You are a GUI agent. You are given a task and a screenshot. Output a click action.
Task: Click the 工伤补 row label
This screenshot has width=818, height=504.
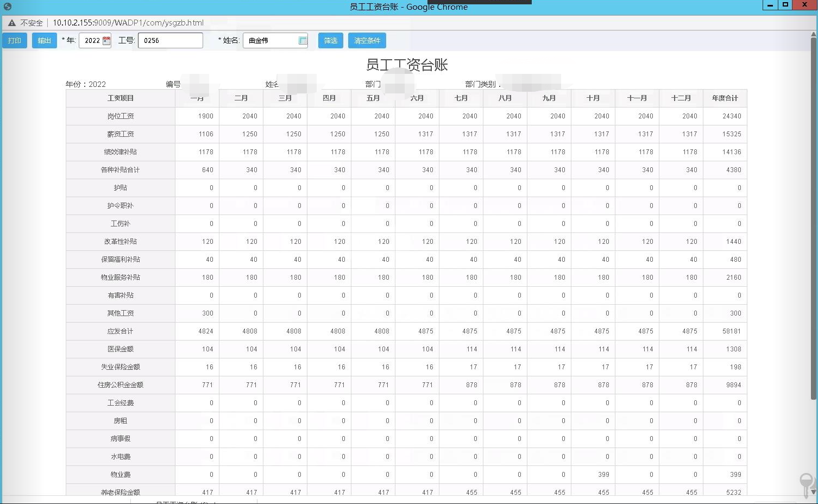121,224
